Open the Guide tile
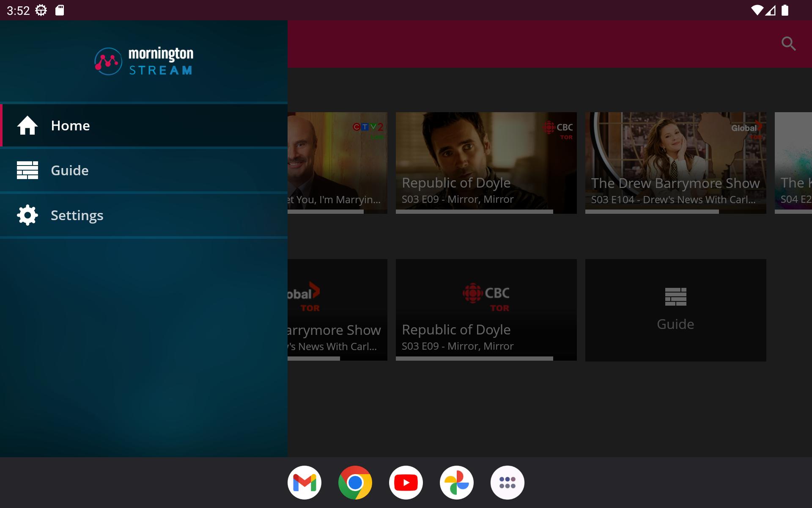This screenshot has height=508, width=812. 676,310
